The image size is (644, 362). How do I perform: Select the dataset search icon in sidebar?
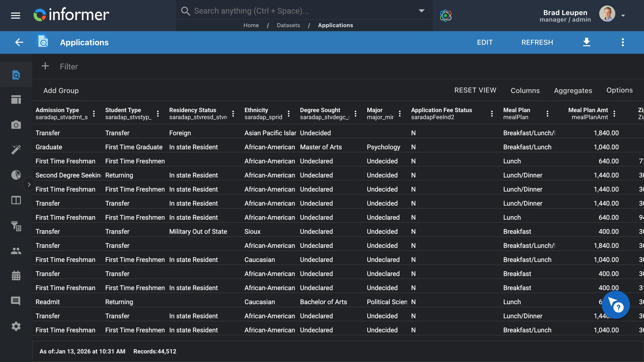[16, 75]
